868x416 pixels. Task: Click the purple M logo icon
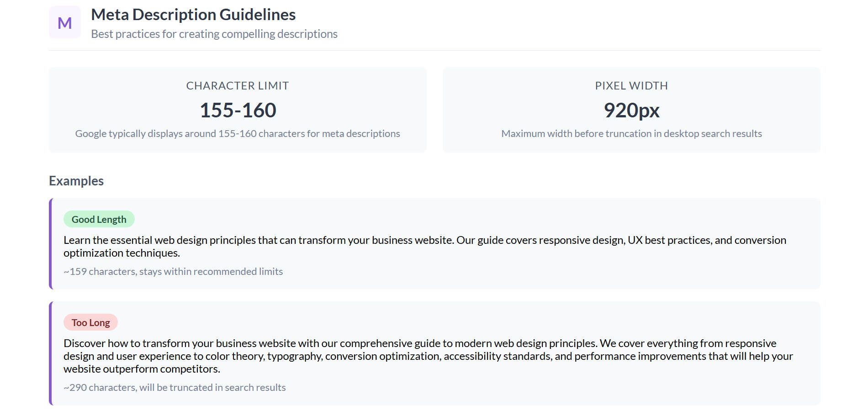click(65, 22)
